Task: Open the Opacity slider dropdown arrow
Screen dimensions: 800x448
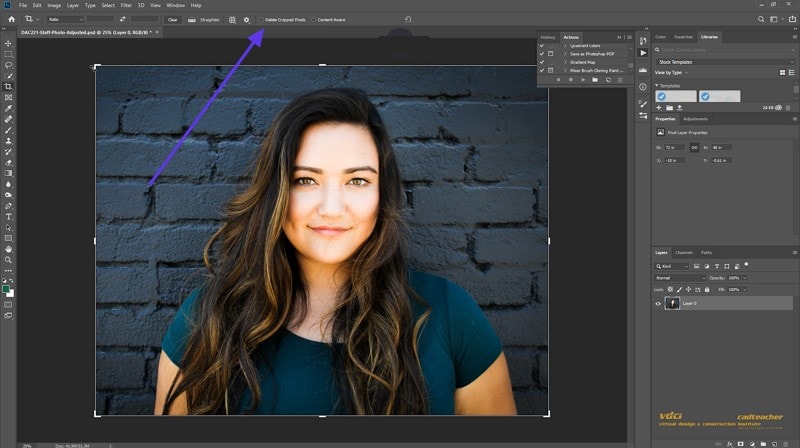Action: (x=744, y=278)
